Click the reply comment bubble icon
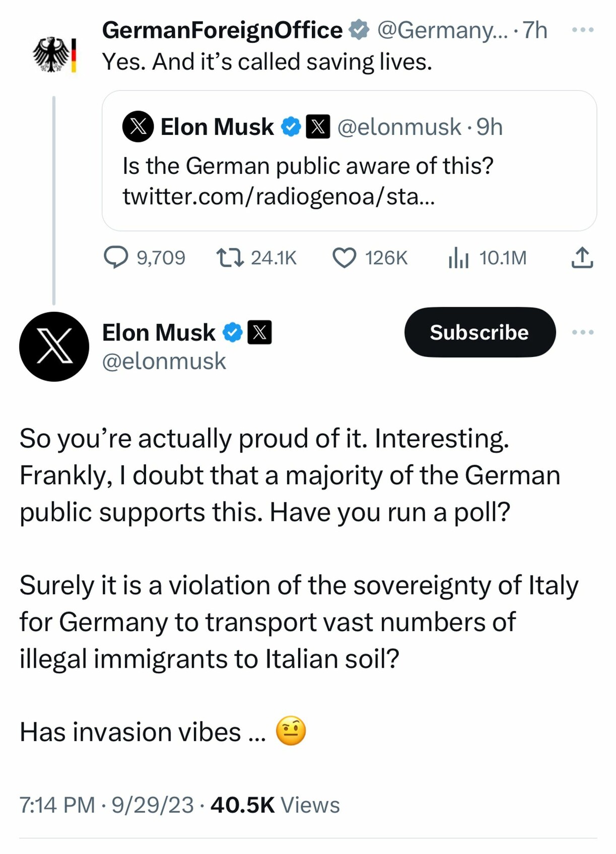 tap(116, 257)
